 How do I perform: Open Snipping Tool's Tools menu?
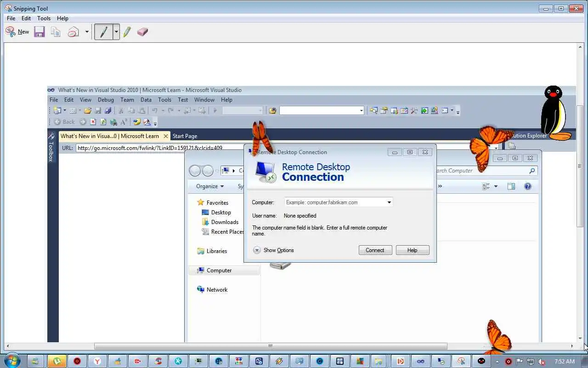(44, 18)
